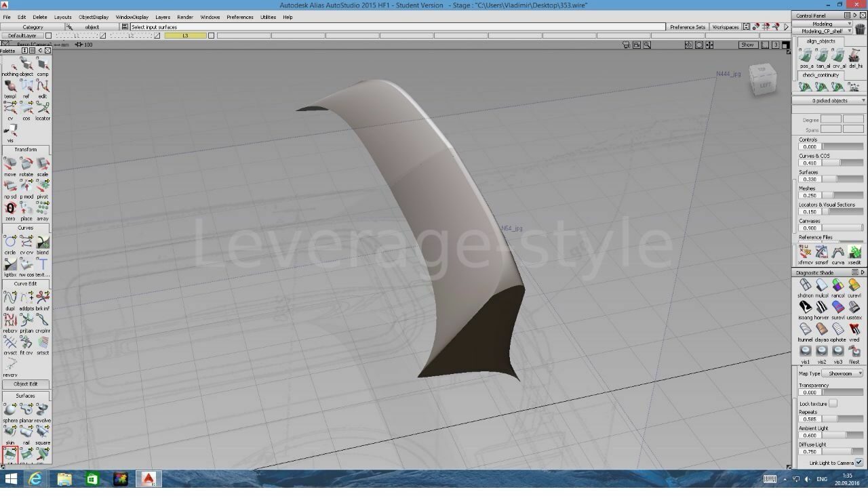Toggle Link Light to Camera checkbox

coord(859,462)
